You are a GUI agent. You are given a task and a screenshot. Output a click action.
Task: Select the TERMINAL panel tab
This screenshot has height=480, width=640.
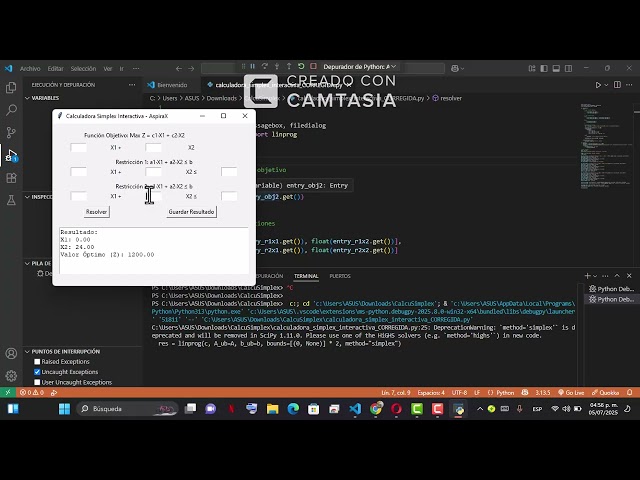[x=306, y=276]
